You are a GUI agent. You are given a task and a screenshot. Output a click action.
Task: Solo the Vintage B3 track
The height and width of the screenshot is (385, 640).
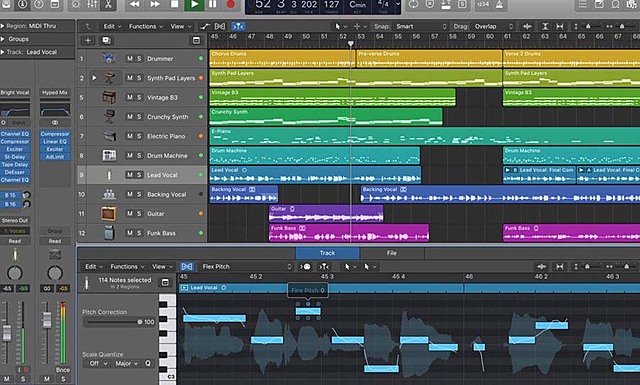pyautogui.click(x=139, y=98)
